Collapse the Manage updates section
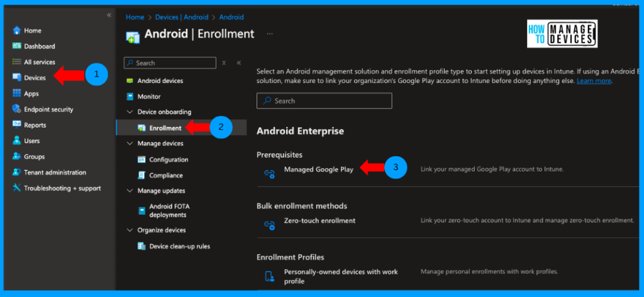 point(130,191)
